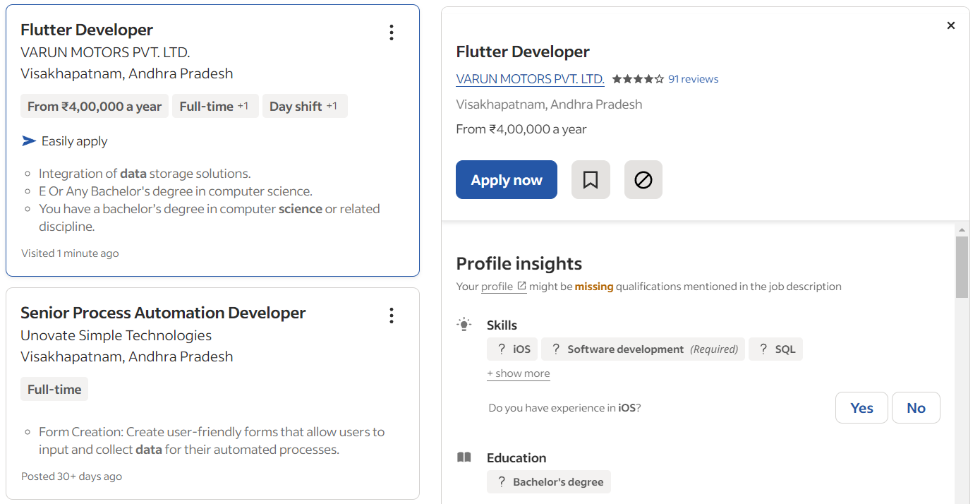Click the scrollbar up arrow in details panel

point(962,230)
